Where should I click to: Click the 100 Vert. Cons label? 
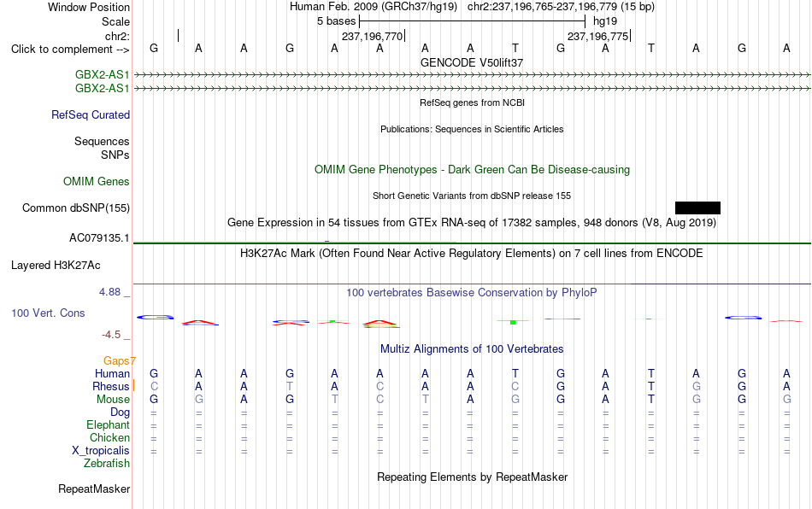pos(48,313)
